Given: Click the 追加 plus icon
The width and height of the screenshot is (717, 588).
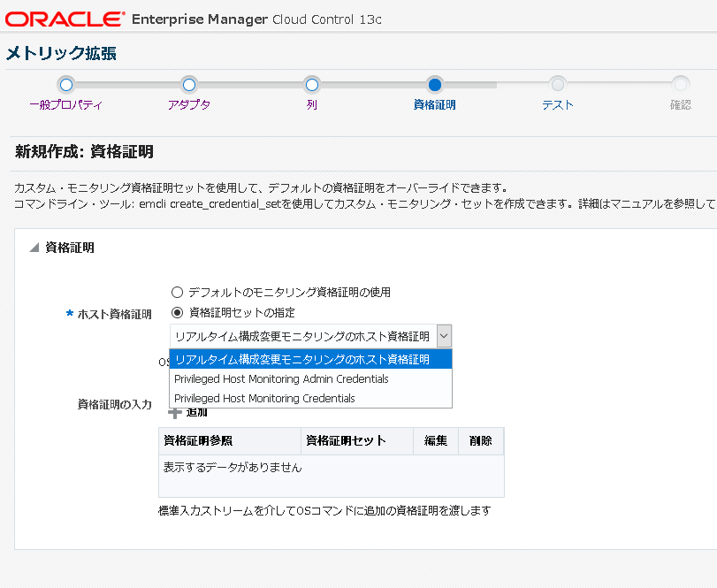Looking at the screenshot, I should click(x=175, y=413).
